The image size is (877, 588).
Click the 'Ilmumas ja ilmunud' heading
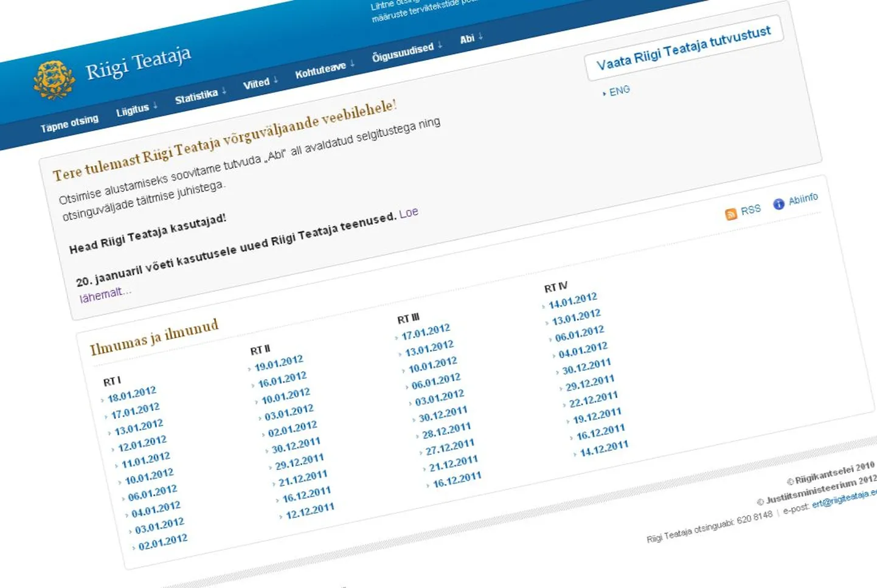[x=154, y=337]
